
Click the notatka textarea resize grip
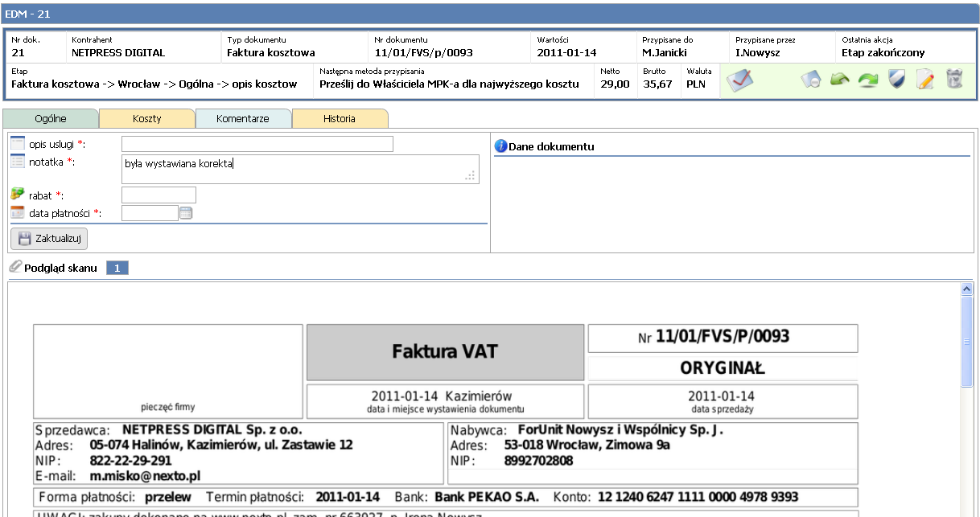(x=471, y=177)
